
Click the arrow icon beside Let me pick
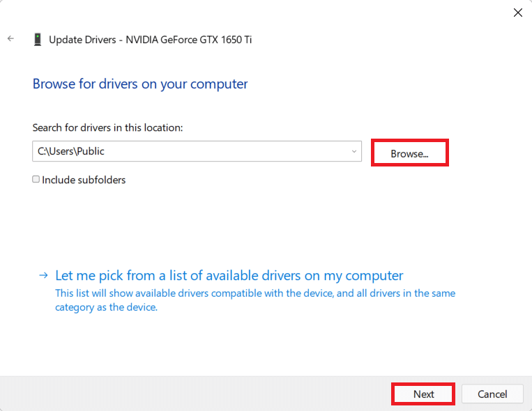pos(44,276)
